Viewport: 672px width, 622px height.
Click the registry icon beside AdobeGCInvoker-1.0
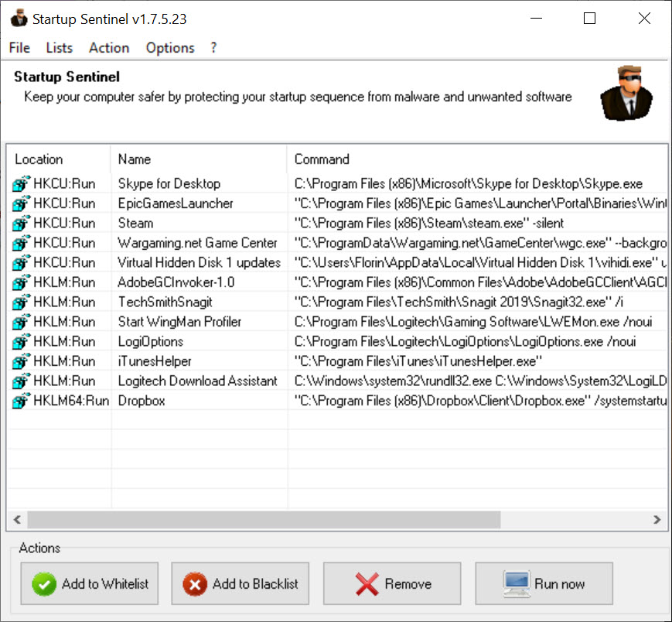click(21, 282)
